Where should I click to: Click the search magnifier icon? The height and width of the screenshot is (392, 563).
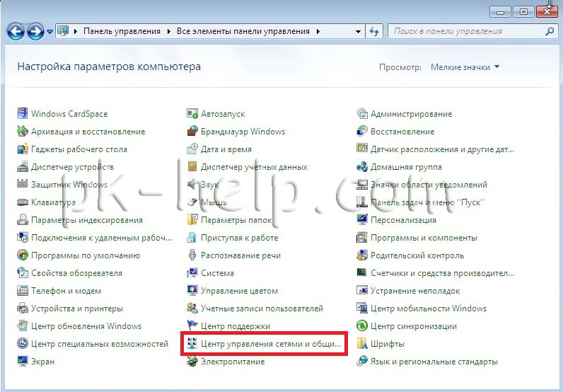tap(550, 31)
